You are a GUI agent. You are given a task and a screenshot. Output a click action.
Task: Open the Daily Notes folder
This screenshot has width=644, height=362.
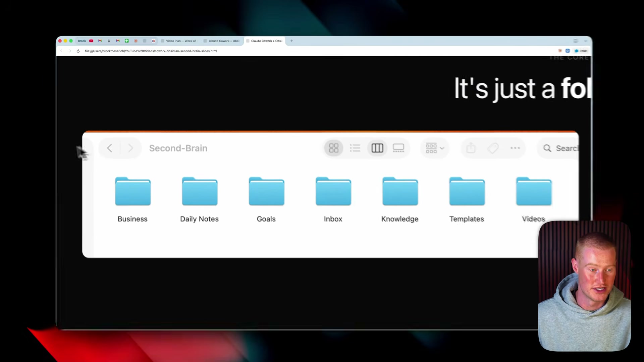pyautogui.click(x=200, y=192)
